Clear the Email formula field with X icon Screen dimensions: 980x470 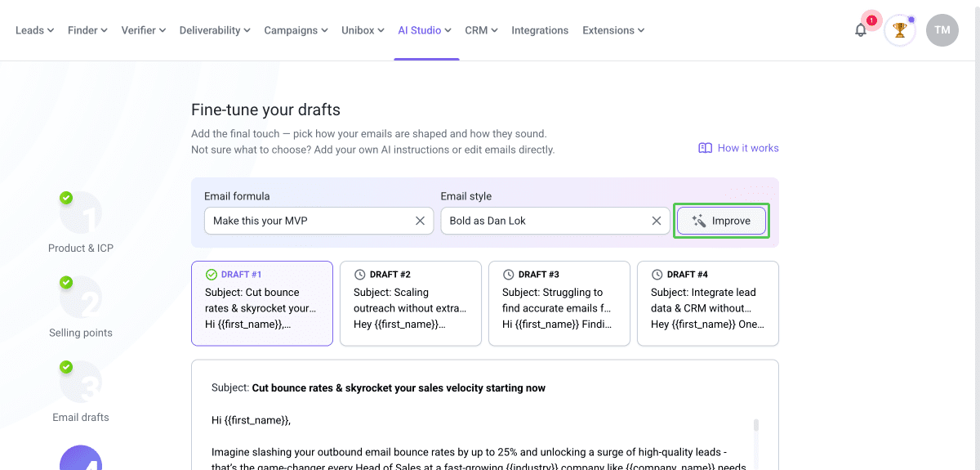(x=420, y=221)
